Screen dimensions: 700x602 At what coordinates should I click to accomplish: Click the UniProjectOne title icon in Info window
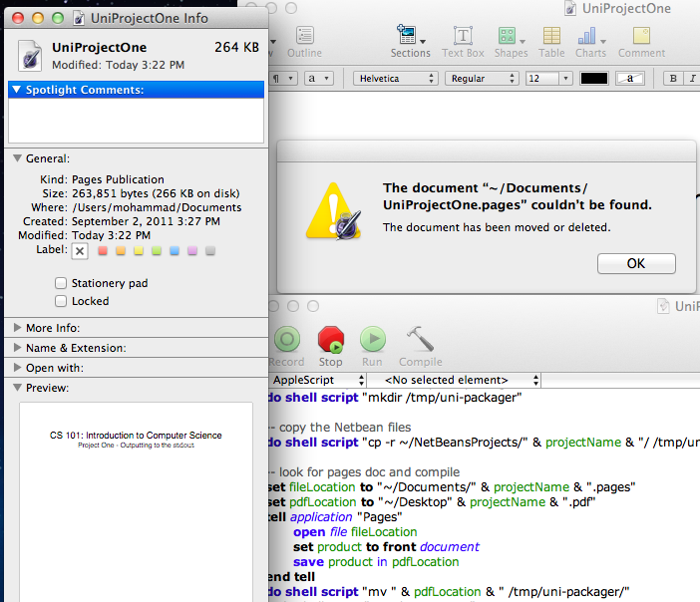coord(79,18)
